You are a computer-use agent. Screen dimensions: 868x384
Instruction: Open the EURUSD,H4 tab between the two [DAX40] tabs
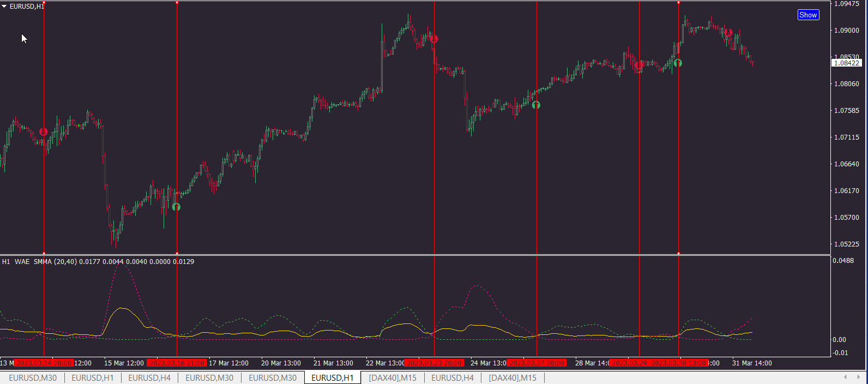coord(453,377)
